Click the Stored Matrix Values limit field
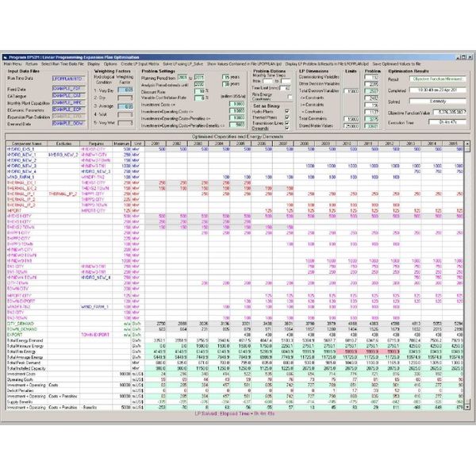Image resolution: width=476 pixels, height=476 pixels. pos(351,126)
